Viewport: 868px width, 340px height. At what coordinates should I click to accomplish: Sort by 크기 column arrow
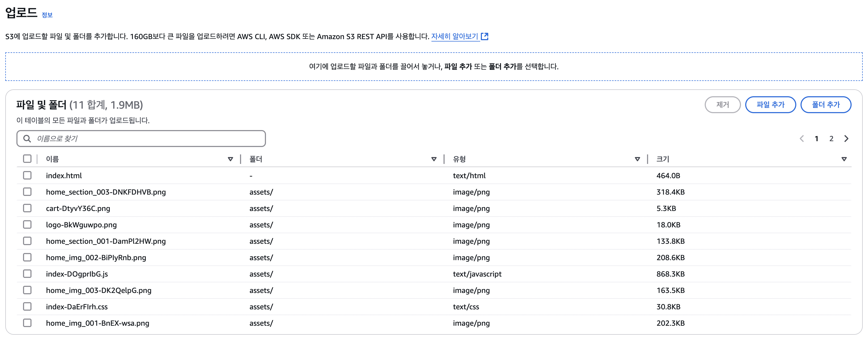click(x=844, y=159)
